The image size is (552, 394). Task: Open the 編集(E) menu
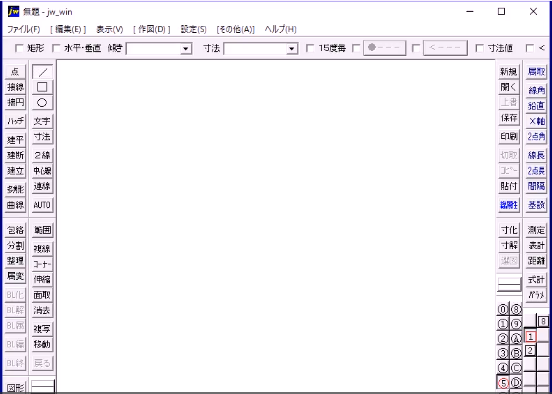tap(68, 30)
